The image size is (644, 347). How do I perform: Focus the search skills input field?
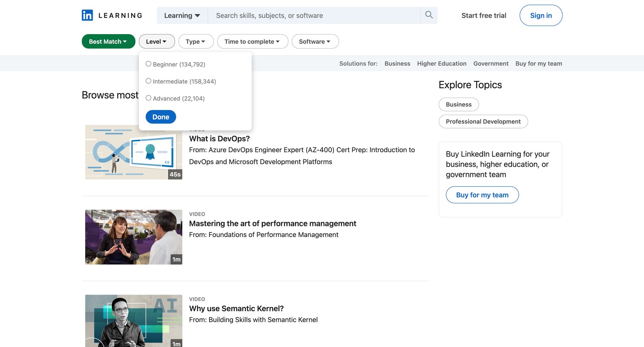(x=314, y=15)
